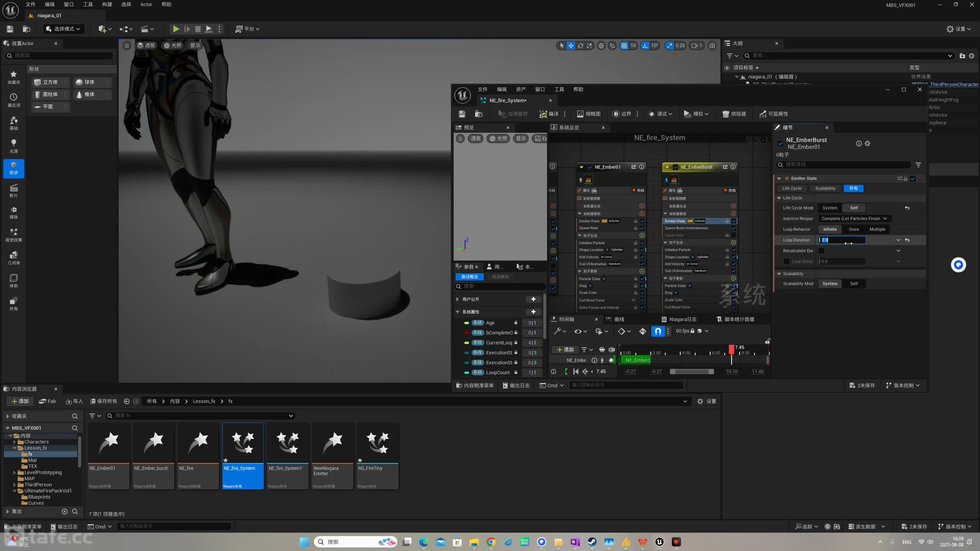Choose the 立方体 cube shape
This screenshot has height=551, width=980.
(x=50, y=82)
